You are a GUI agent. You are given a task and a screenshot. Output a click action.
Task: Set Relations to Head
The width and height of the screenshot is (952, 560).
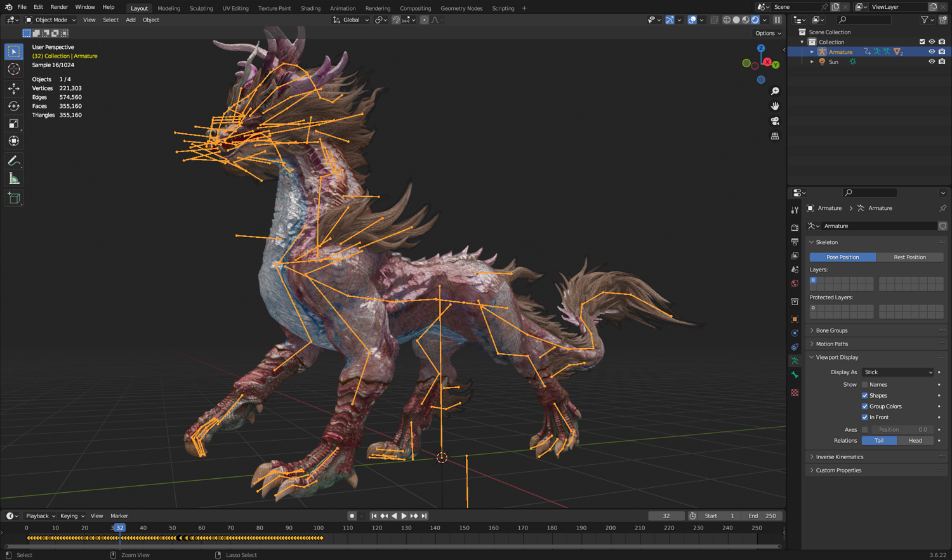[915, 441]
